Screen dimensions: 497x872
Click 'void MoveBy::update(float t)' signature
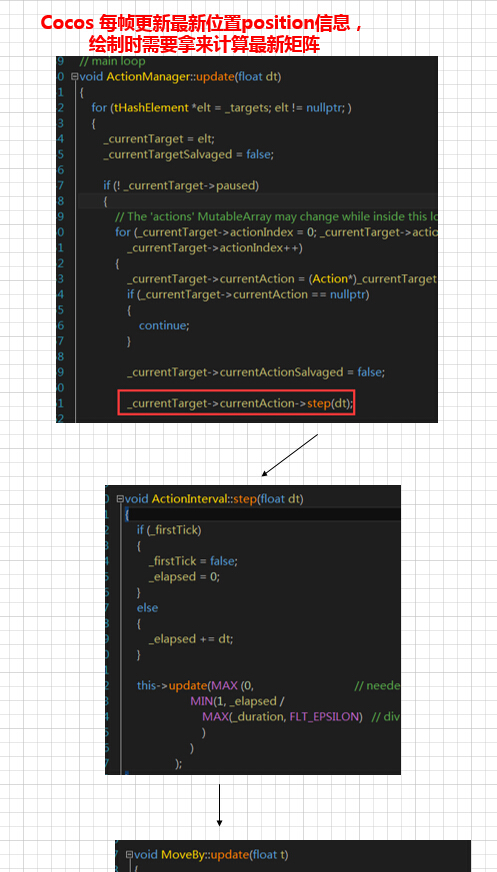[211, 854]
